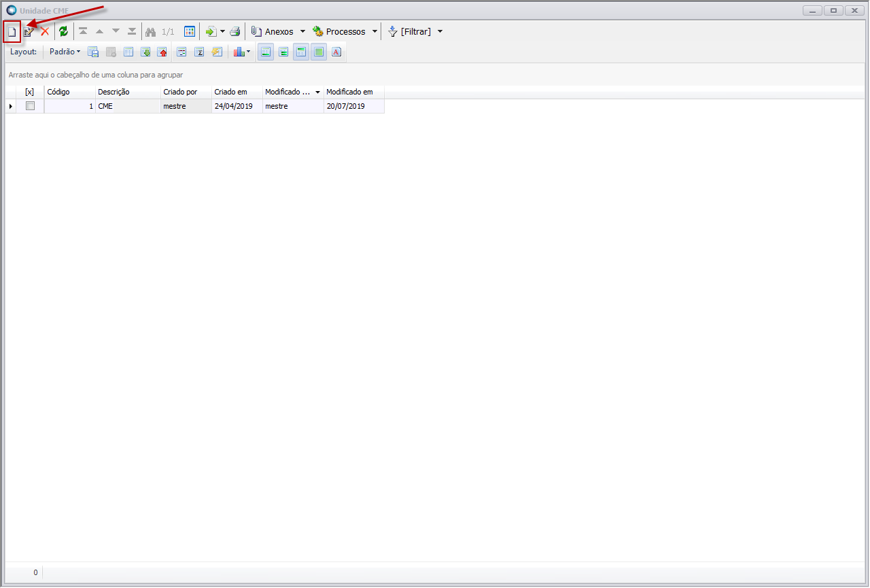Screen dimensions: 870x588
Task: Toggle the third highlighted grid view button
Action: click(x=301, y=52)
